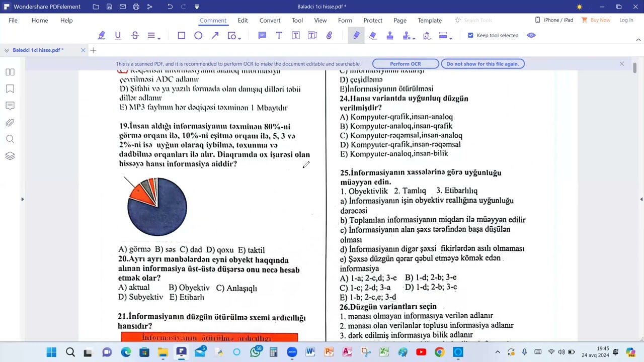Screen dimensions: 644x362
Task: Click the Share icon in title bar
Action: 149,7
